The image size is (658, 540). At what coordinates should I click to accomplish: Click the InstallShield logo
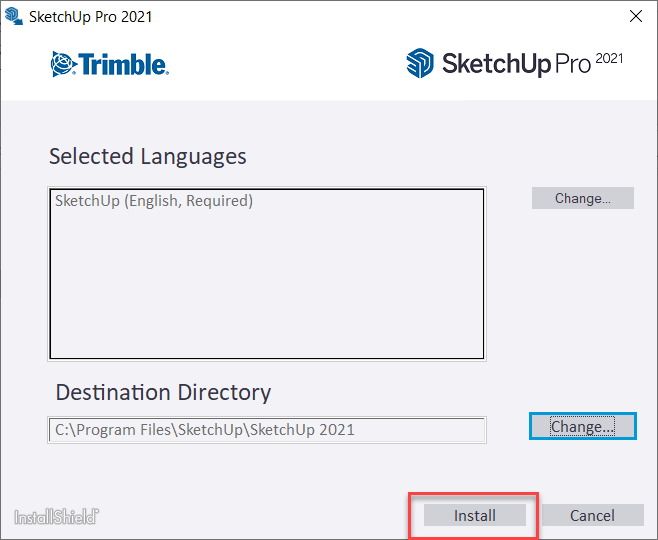point(56,517)
